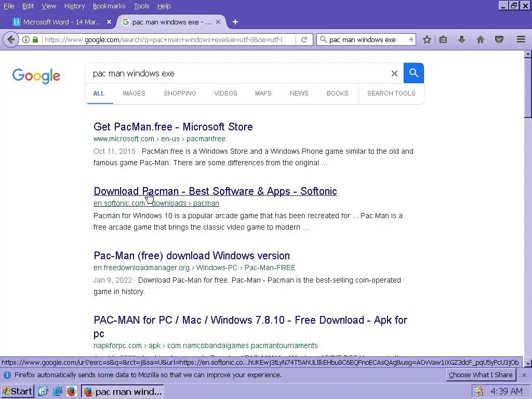Go back with the back arrow button
Image resolution: width=532 pixels, height=399 pixels.
click(x=10, y=39)
